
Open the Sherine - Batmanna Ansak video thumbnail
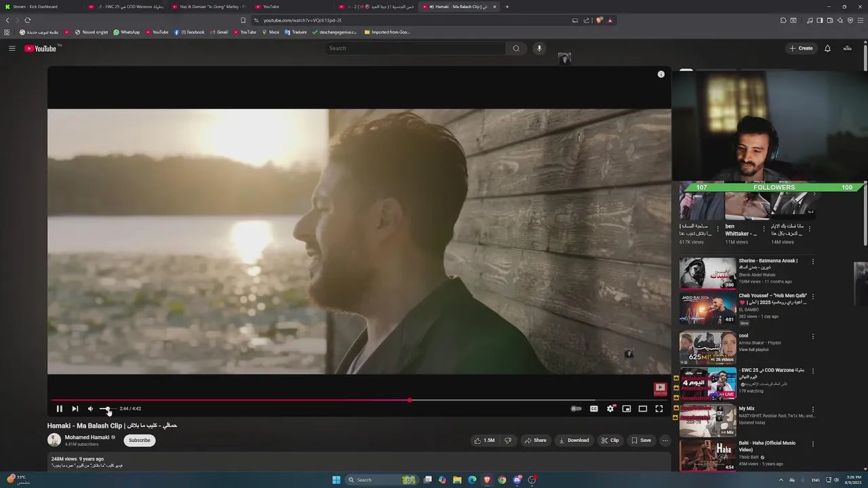[707, 273]
